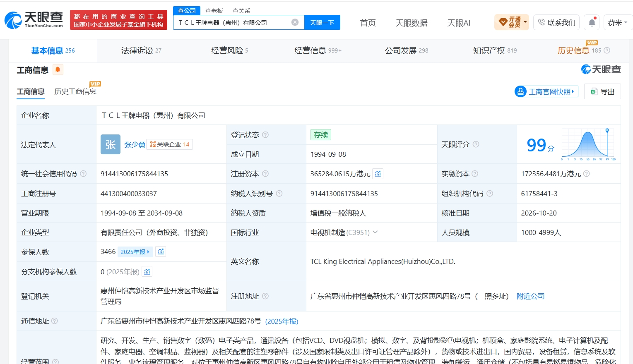
Task: Click the orange alert bell beside 工商信息
Action: pos(58,69)
